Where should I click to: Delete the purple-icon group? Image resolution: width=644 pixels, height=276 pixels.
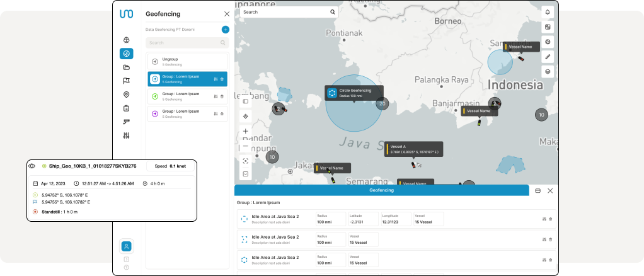(x=222, y=114)
